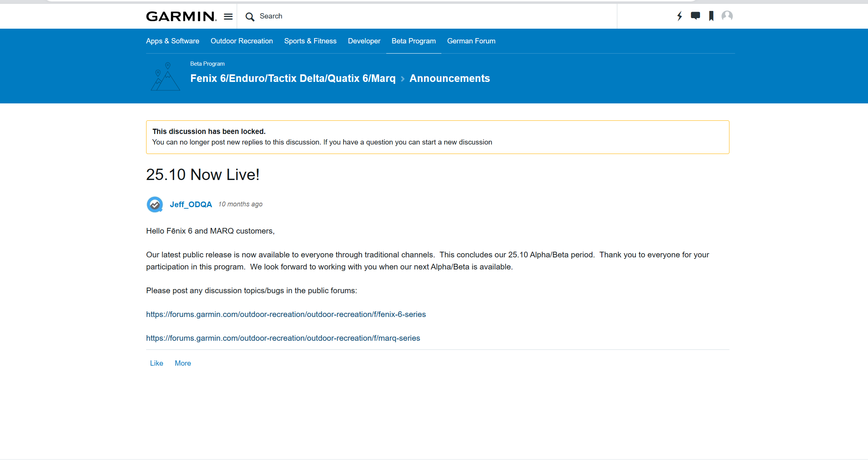Click 'This discussion has been locked.' notice

pos(209,131)
